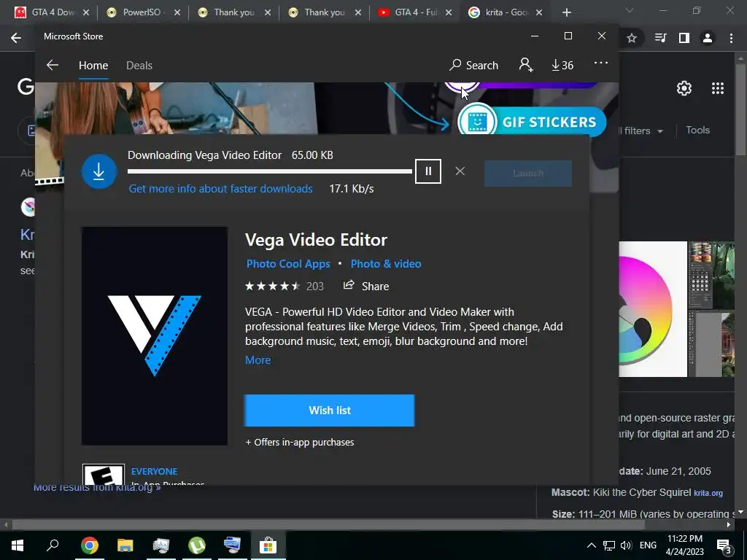Open the Chrome profile icon
Image resolution: width=747 pixels, height=560 pixels.
tap(708, 38)
